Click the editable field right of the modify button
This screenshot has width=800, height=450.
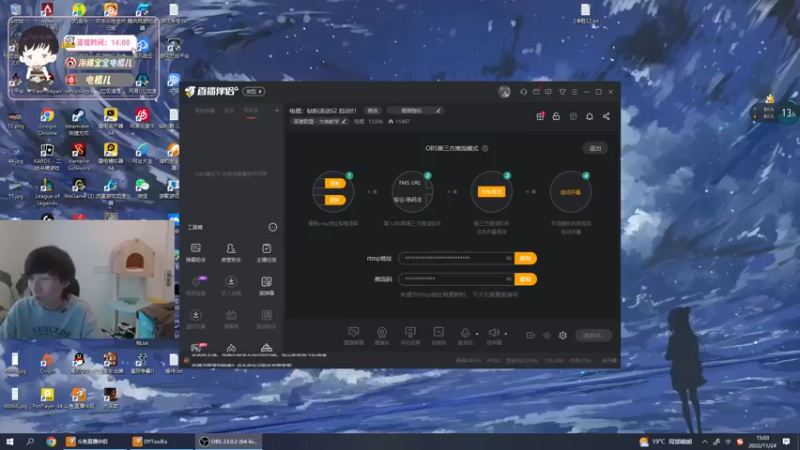click(414, 110)
